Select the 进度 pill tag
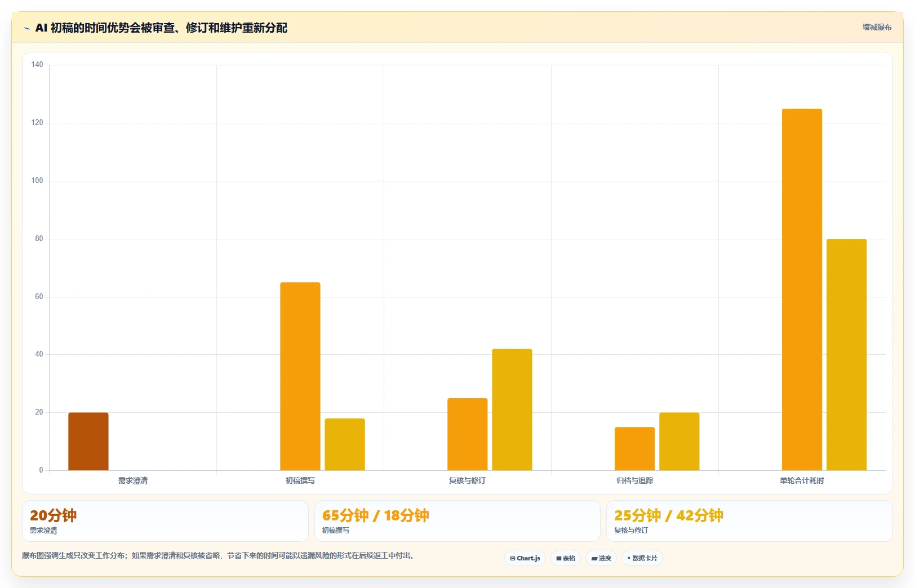Viewport: 915px width, 588px height. [x=601, y=558]
